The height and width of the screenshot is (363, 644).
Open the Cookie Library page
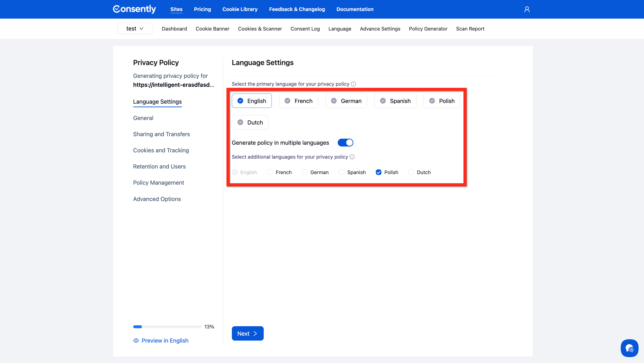pos(240,9)
